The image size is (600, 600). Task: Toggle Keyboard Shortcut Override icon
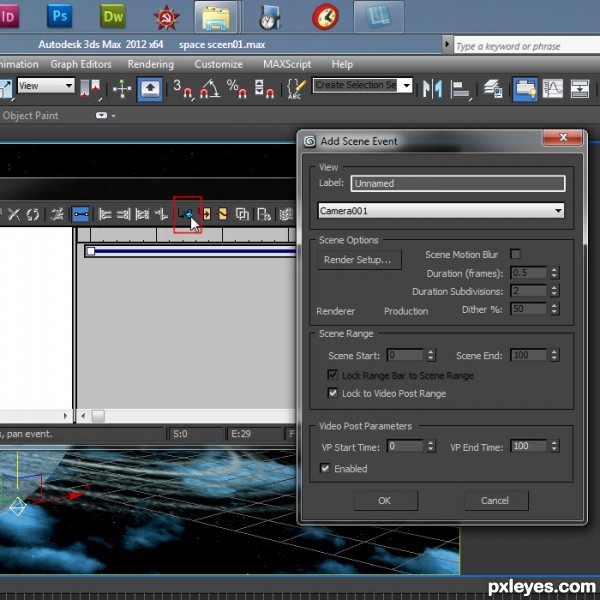pyautogui.click(x=150, y=89)
